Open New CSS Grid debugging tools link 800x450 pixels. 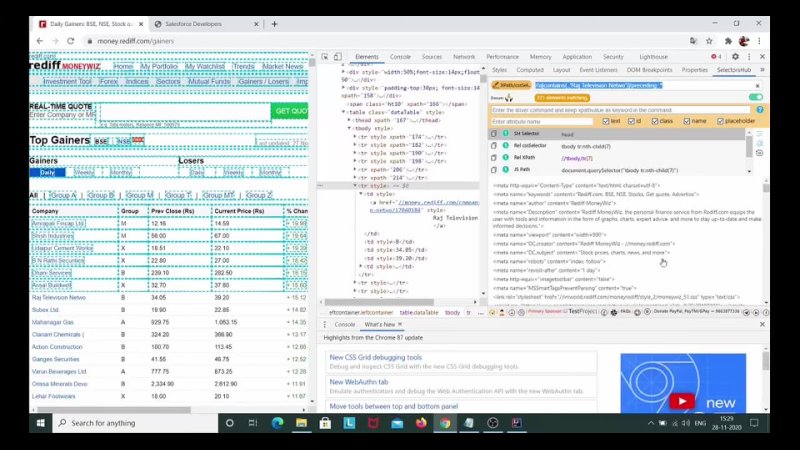point(376,357)
